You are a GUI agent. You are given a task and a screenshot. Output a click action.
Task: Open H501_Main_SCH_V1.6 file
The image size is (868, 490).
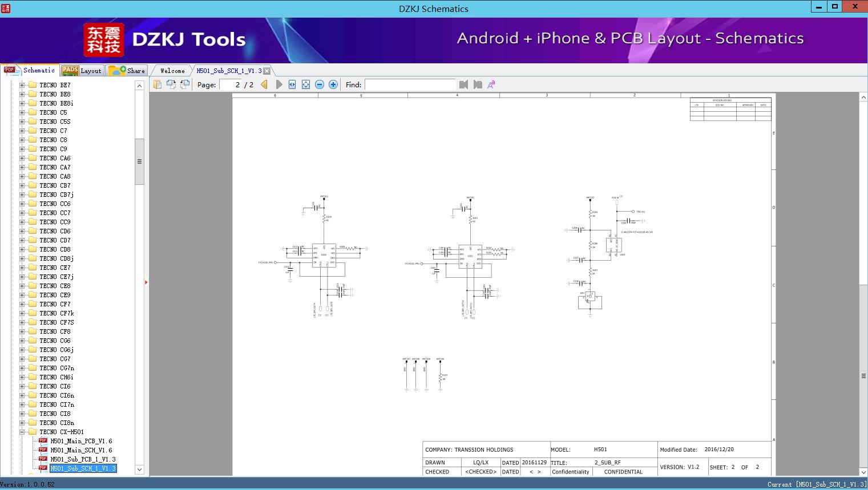tap(81, 450)
